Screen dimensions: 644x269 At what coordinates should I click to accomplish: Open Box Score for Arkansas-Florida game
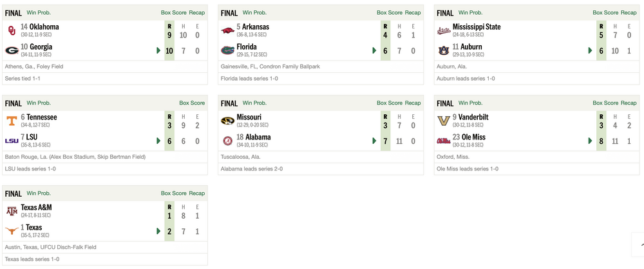coord(389,12)
